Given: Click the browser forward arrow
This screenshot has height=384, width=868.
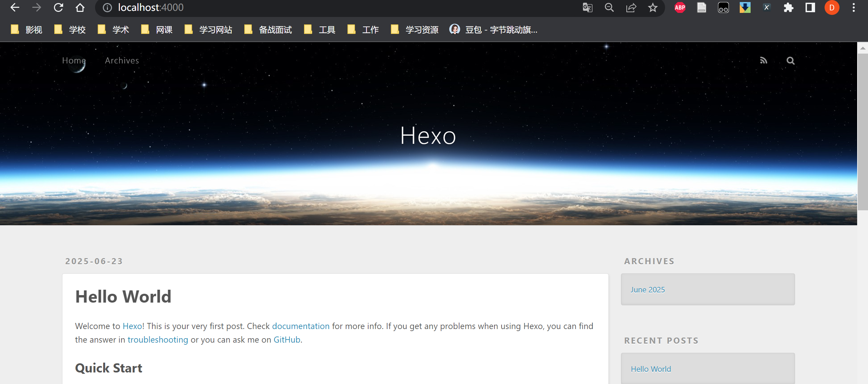Looking at the screenshot, I should 36,7.
